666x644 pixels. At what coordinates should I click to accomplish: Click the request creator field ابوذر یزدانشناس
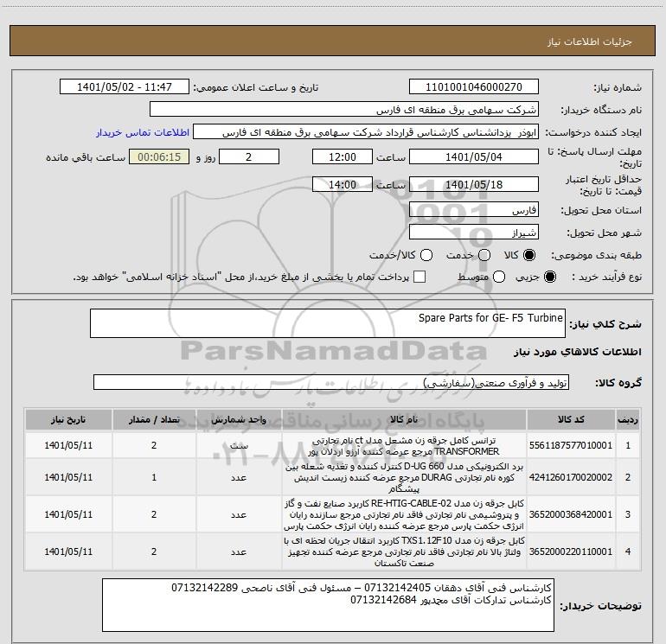[x=366, y=132]
